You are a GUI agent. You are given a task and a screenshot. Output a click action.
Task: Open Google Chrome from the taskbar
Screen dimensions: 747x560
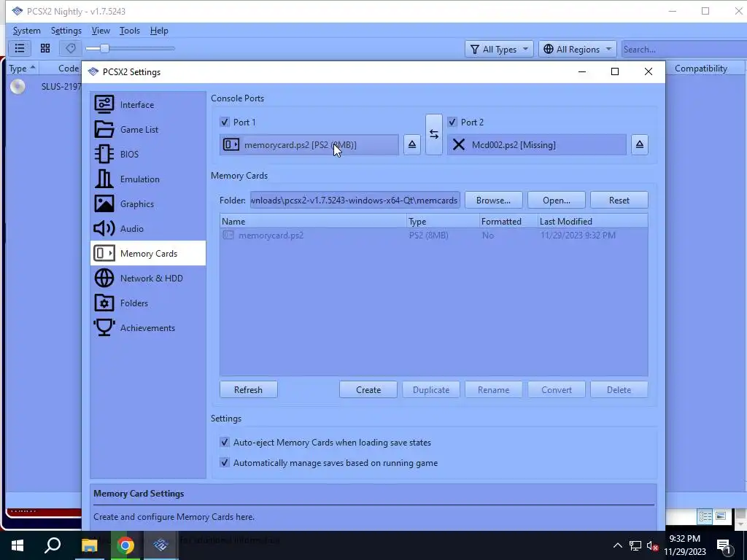click(125, 545)
